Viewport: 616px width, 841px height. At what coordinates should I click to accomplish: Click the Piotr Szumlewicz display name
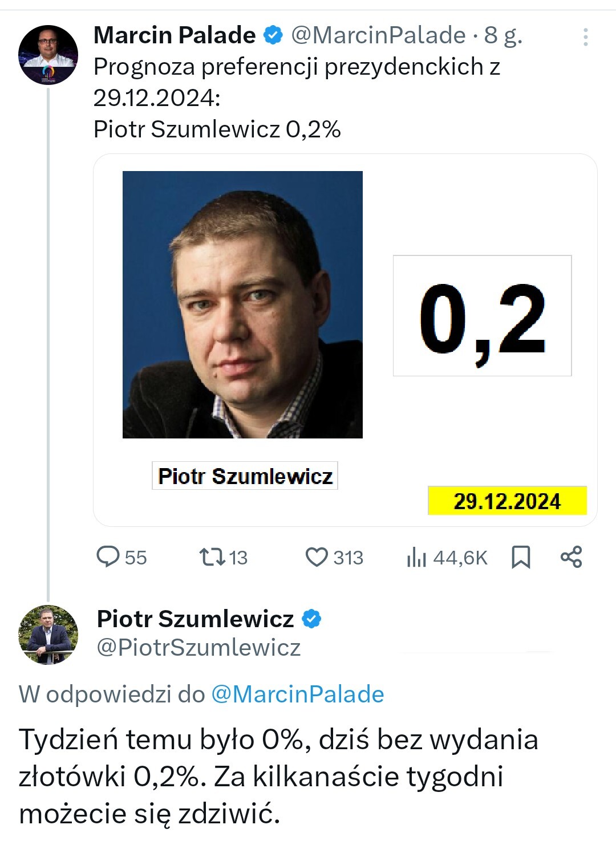click(195, 619)
